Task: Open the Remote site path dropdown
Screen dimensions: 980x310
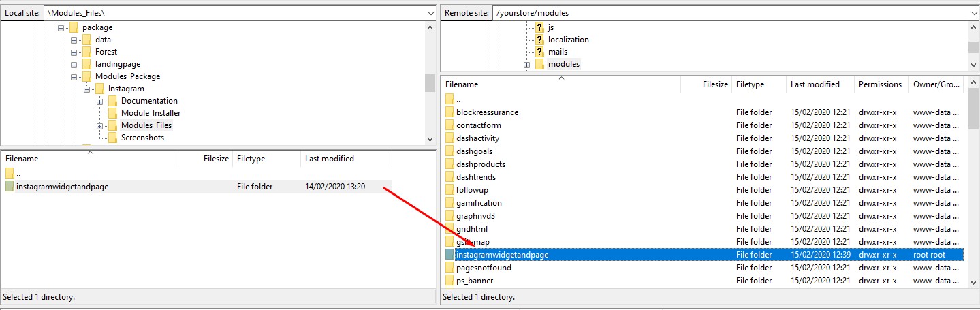Action: pos(973,13)
